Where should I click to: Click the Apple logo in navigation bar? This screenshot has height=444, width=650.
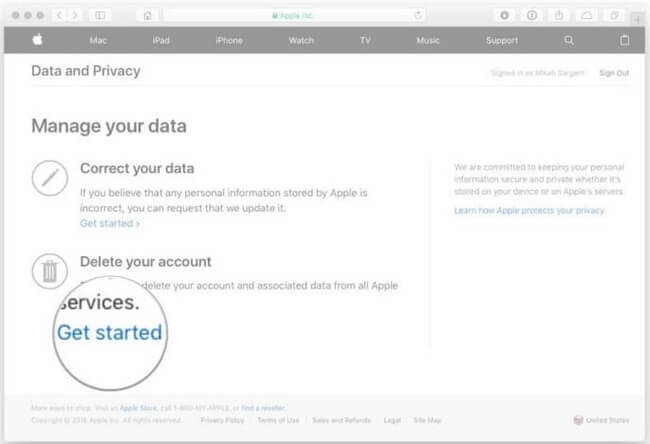[x=37, y=40]
